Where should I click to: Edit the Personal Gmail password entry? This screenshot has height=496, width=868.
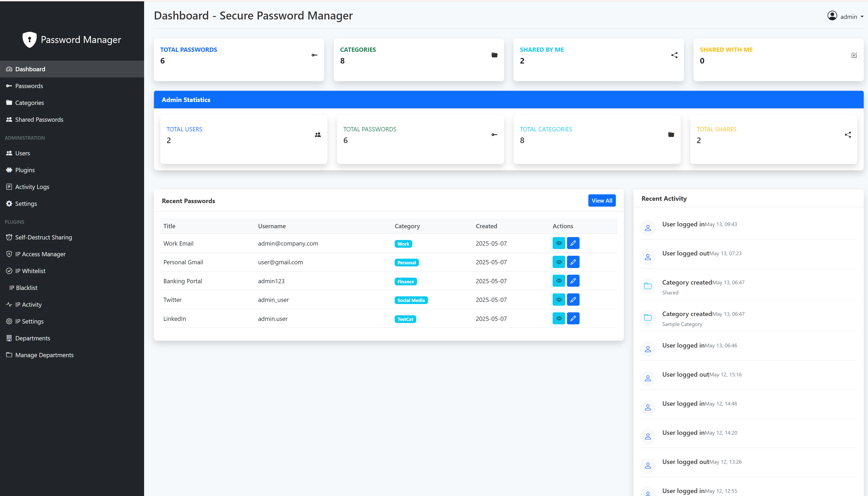tap(573, 262)
